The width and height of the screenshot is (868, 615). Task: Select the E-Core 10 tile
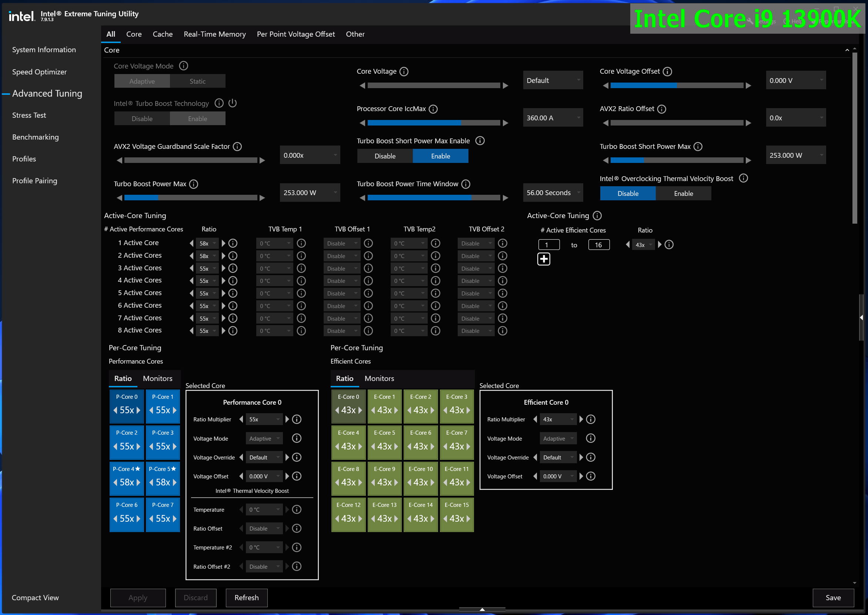(420, 479)
